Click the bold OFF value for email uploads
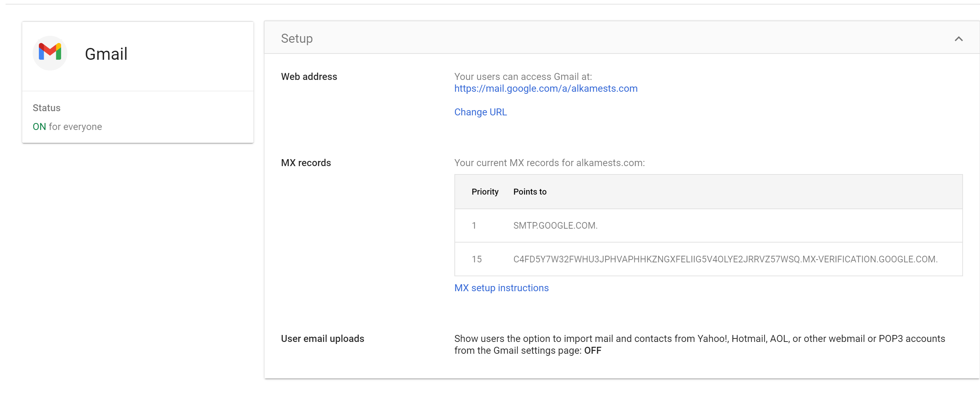The image size is (980, 401). tap(592, 350)
